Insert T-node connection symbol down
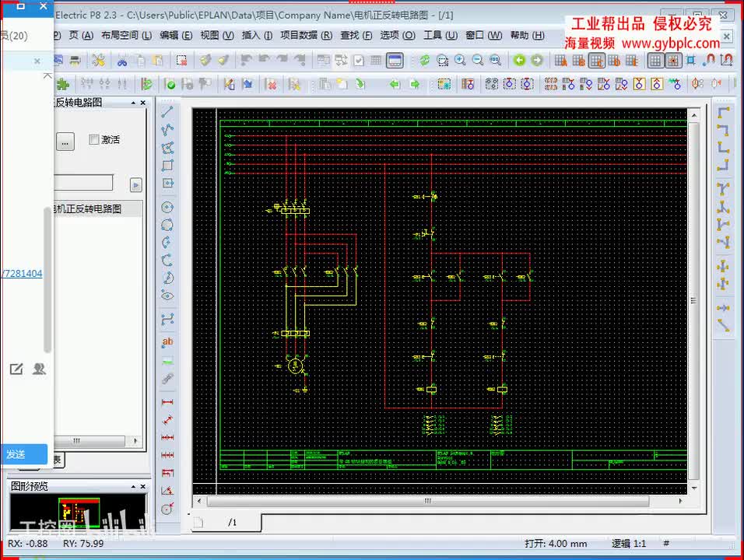The image size is (744, 560). pyautogui.click(x=723, y=189)
